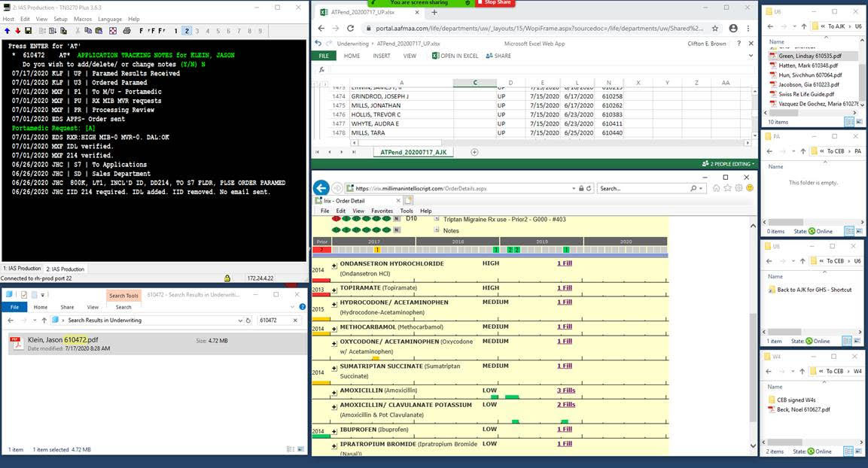Open the HOME ribbon tab in Excel
868x468 pixels.
pos(352,56)
